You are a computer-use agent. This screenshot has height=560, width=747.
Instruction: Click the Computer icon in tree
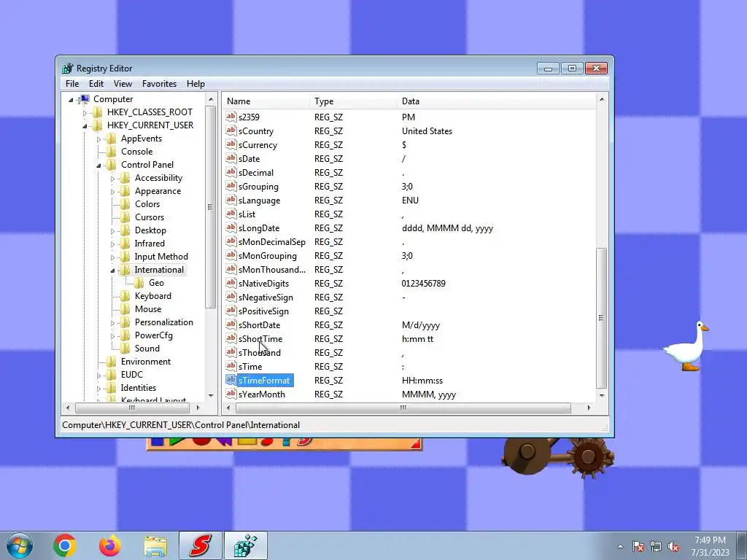coord(84,99)
